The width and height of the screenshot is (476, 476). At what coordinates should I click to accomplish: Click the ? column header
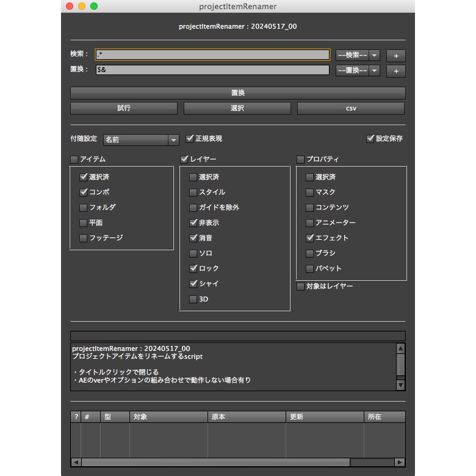click(x=76, y=417)
